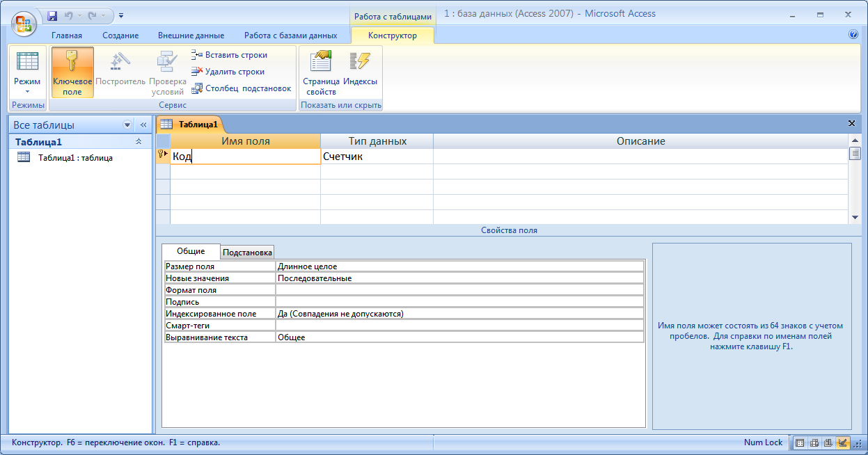Image resolution: width=868 pixels, height=455 pixels.
Task: Click the Таблица1 document tab
Action: (190, 125)
